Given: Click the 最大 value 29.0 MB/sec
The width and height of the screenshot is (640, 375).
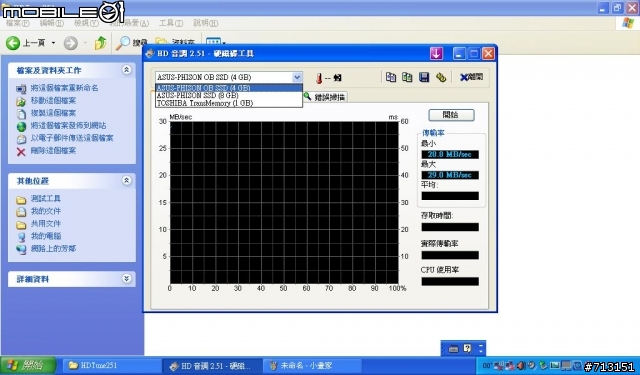Looking at the screenshot, I should (450, 175).
